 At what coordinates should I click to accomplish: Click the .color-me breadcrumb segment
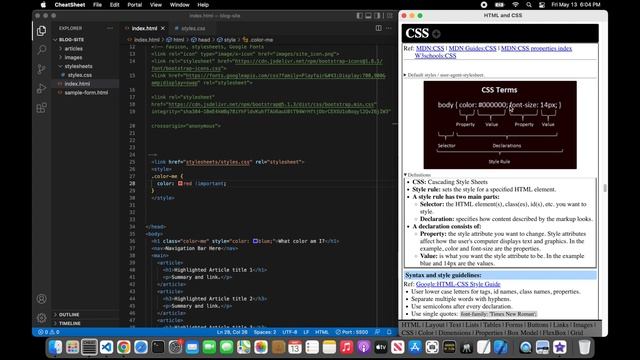point(258,40)
